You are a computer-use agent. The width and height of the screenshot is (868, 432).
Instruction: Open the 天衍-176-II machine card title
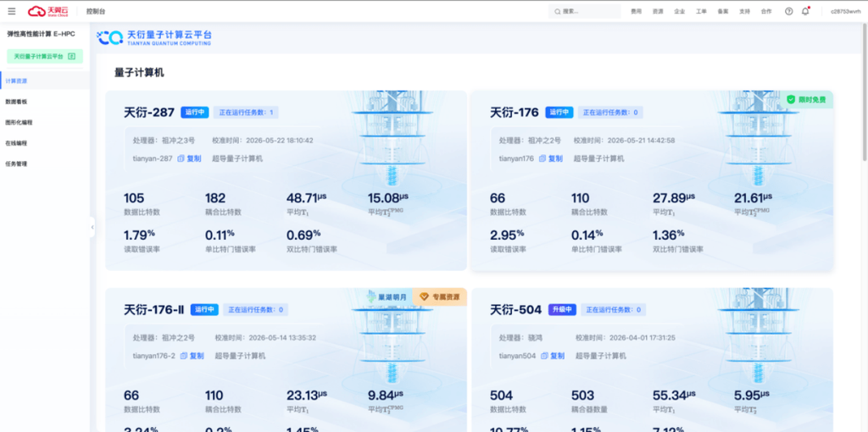click(153, 310)
